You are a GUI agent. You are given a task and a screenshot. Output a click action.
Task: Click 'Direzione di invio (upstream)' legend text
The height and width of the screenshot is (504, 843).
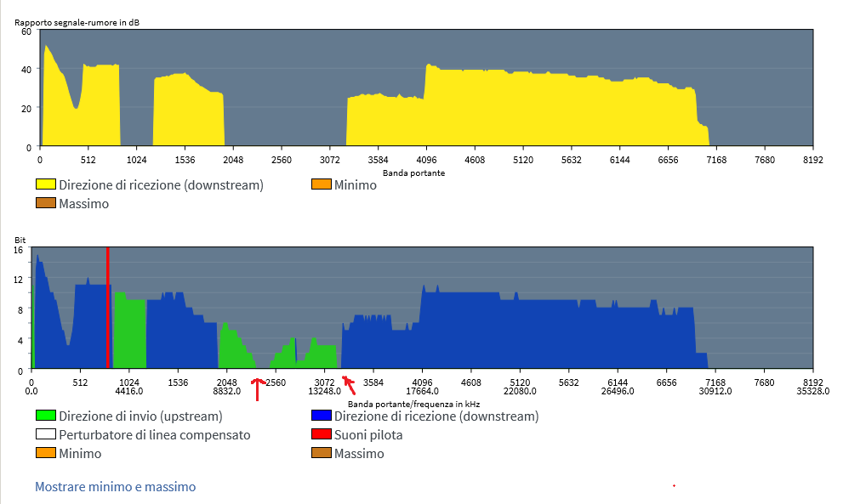coord(141,416)
